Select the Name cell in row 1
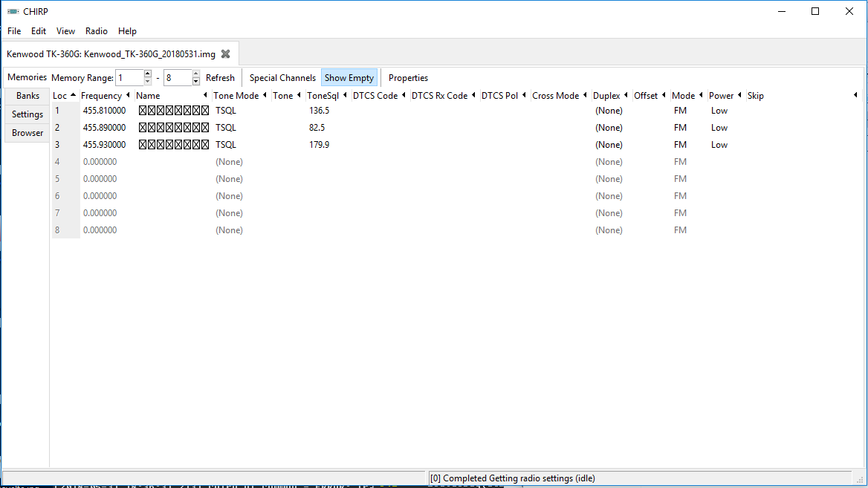 point(174,111)
